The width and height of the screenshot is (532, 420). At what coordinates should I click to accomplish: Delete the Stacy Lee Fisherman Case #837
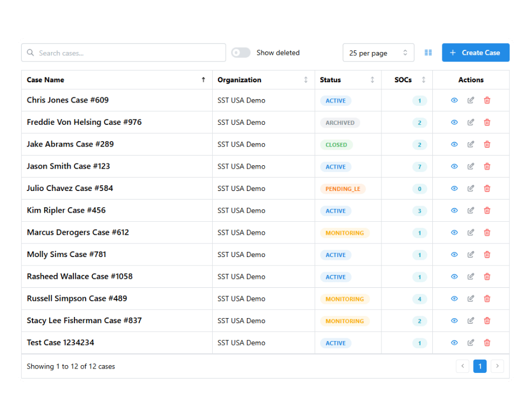487,321
